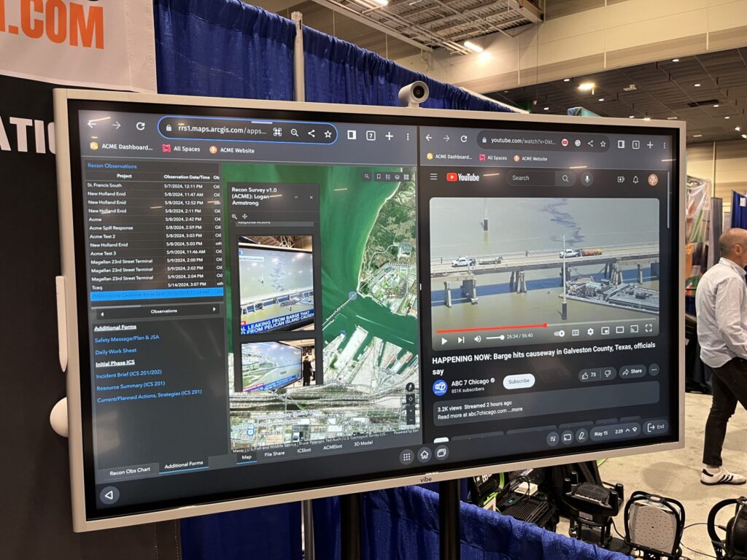Screen dimensions: 747x560
Task: Open YouTube player settings gear
Action: [x=591, y=332]
